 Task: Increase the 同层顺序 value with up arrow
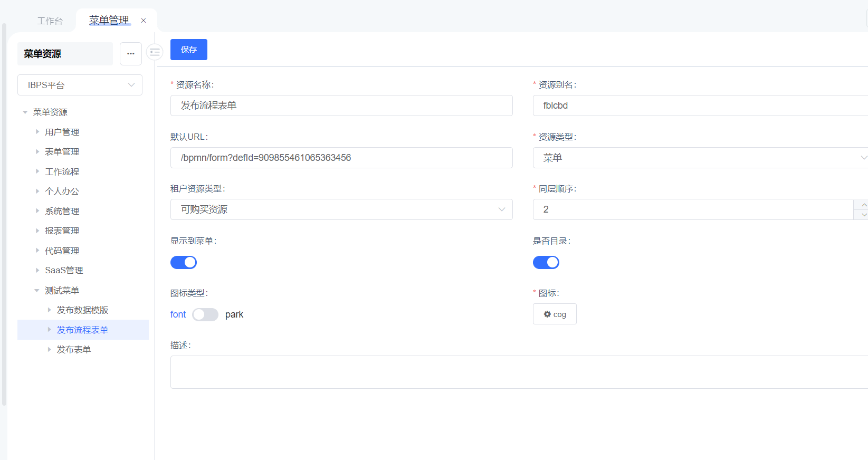tap(862, 205)
